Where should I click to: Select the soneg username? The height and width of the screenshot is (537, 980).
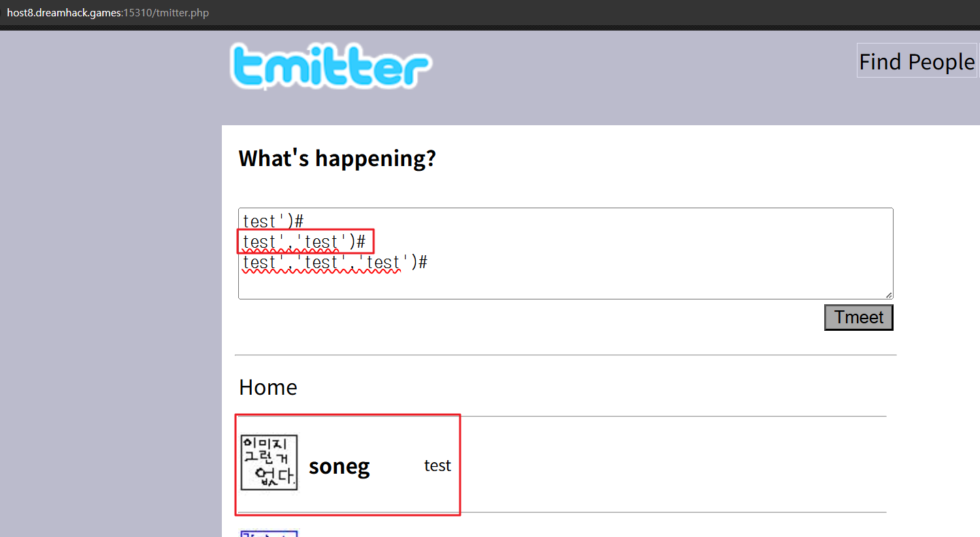pyautogui.click(x=339, y=466)
